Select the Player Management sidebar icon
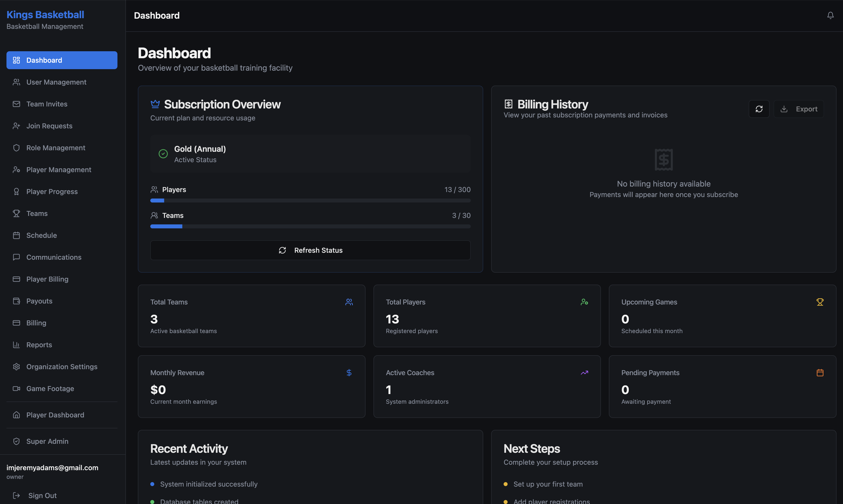This screenshot has width=843, height=504. point(16,169)
